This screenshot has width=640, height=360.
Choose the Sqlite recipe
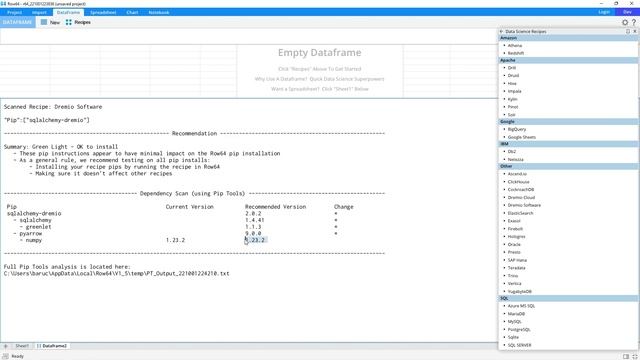513,338
